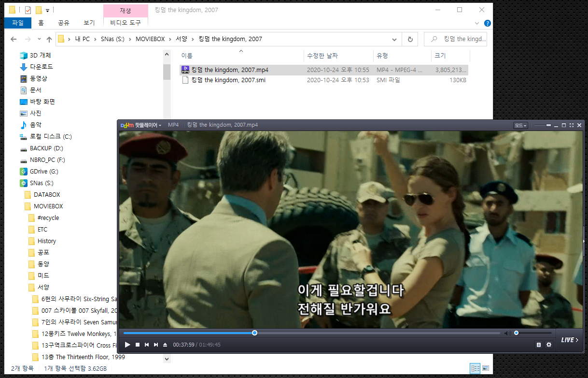Screen dimensions: 588x378
Task: Sort by the 수정한 날짜 column header
Action: 339,56
